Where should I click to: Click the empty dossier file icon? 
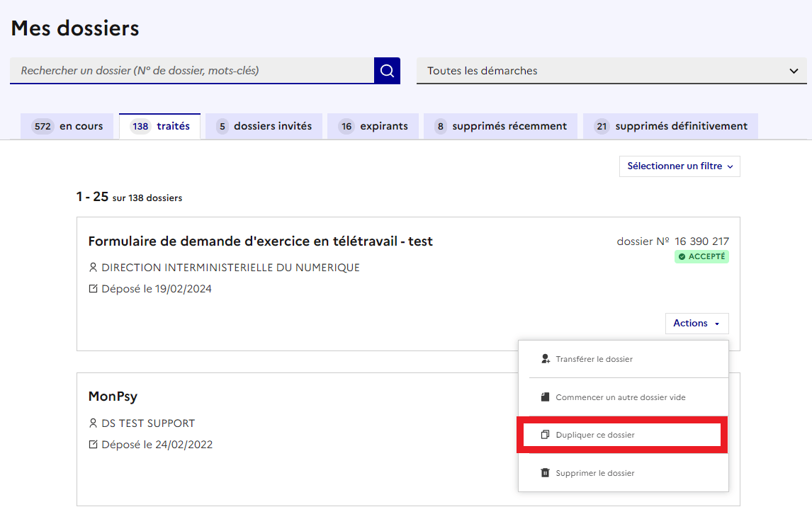545,397
